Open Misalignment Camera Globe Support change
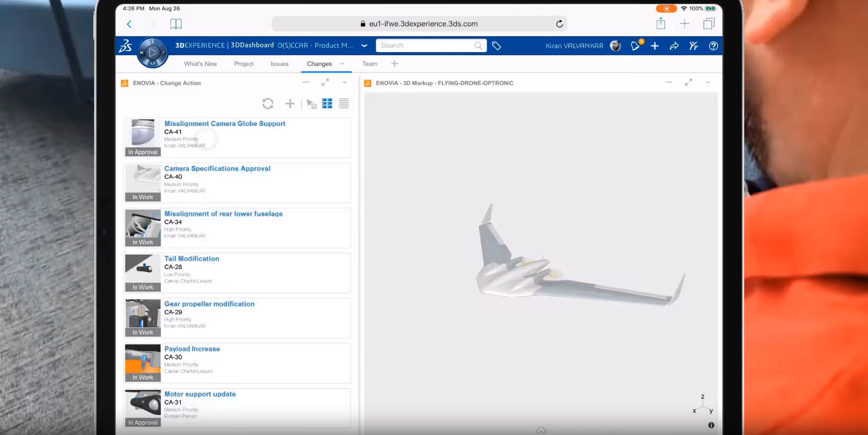 225,123
